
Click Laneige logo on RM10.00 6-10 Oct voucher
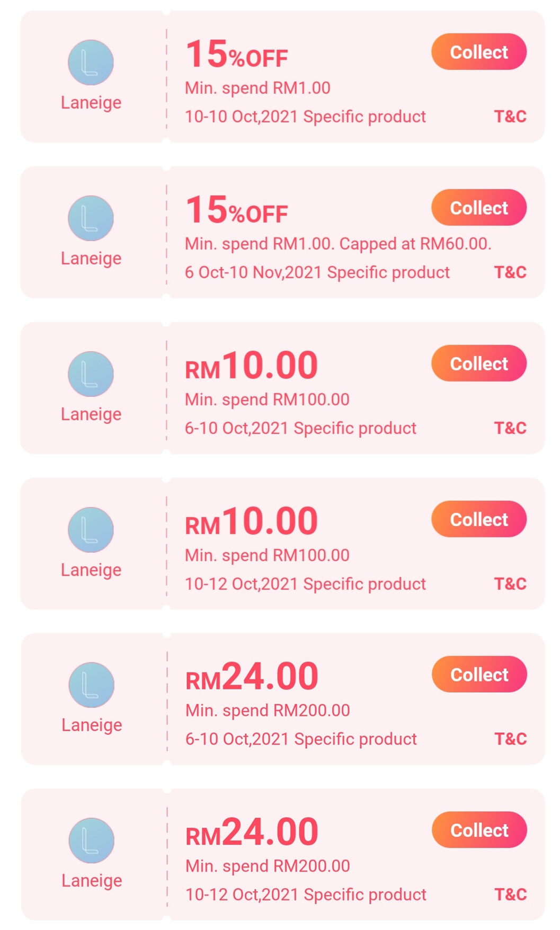click(x=91, y=374)
